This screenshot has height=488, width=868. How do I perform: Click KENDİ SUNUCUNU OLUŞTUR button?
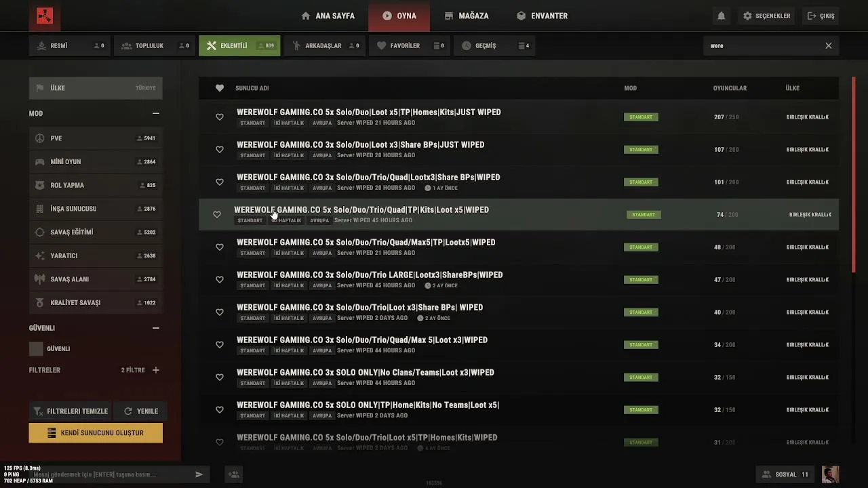point(96,433)
